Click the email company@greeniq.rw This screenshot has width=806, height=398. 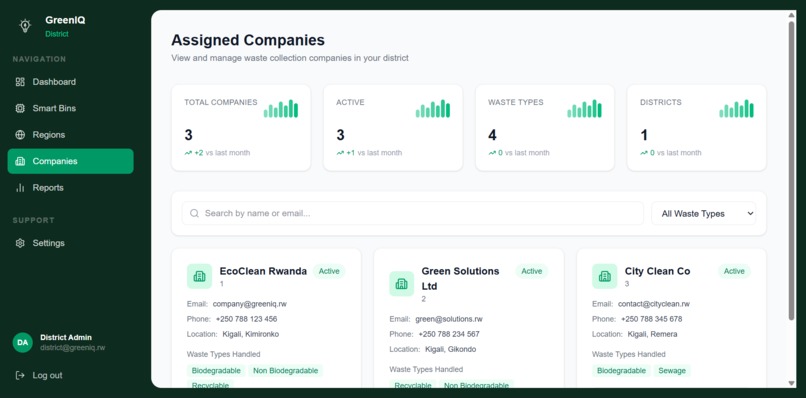[x=250, y=304]
